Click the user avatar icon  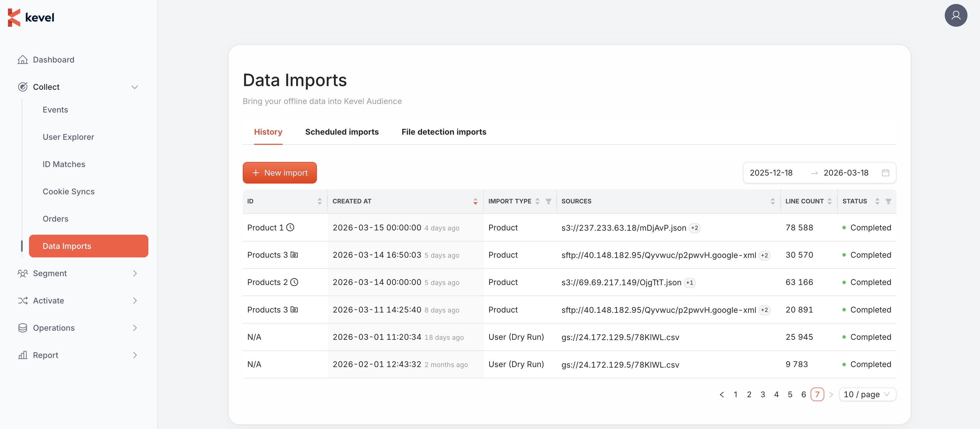click(956, 15)
